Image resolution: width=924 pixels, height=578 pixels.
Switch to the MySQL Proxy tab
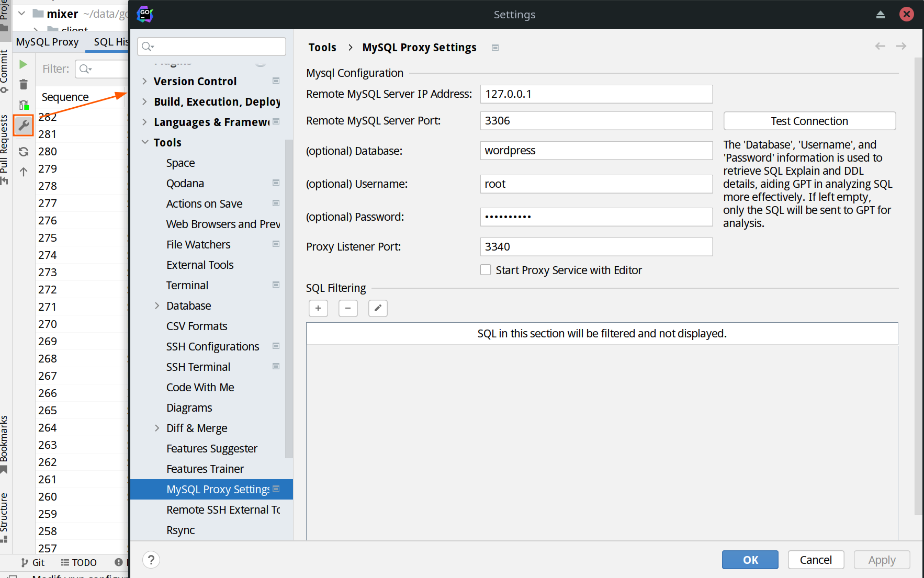[47, 42]
